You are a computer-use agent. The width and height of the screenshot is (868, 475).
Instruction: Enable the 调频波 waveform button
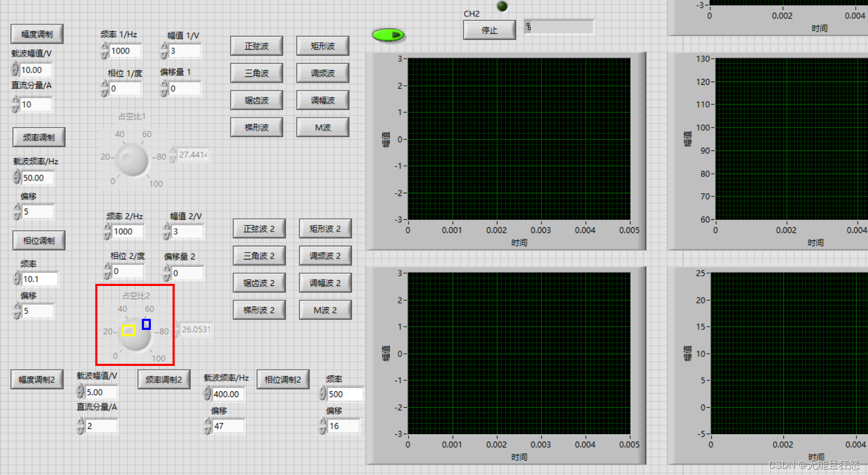(323, 73)
